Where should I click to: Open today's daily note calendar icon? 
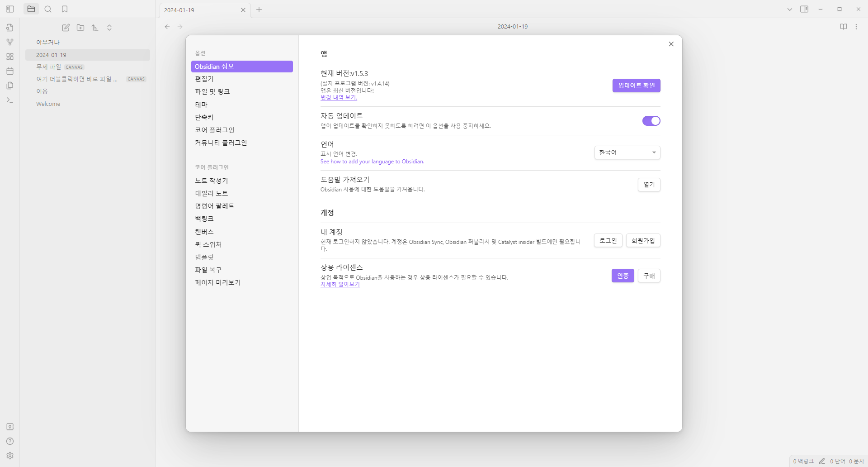10,71
